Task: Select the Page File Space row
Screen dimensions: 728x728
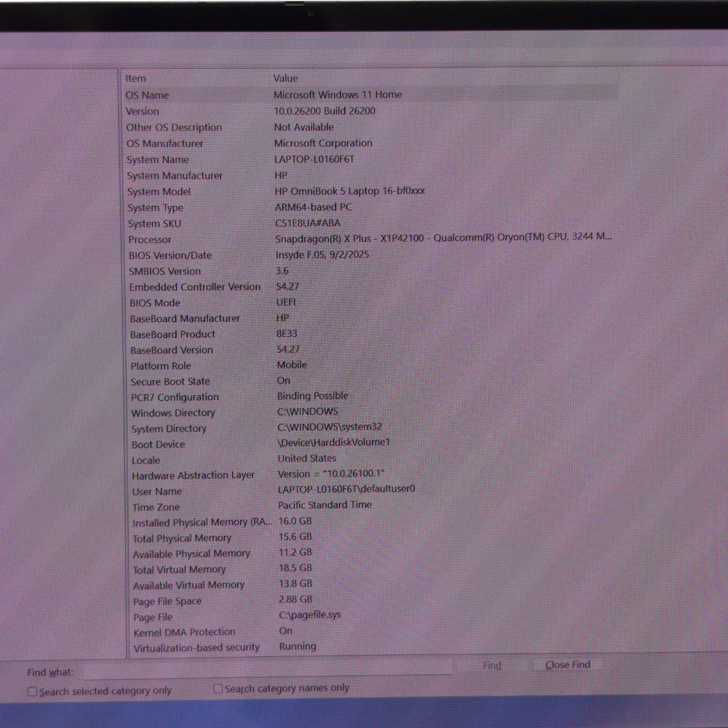Action: pos(167,602)
